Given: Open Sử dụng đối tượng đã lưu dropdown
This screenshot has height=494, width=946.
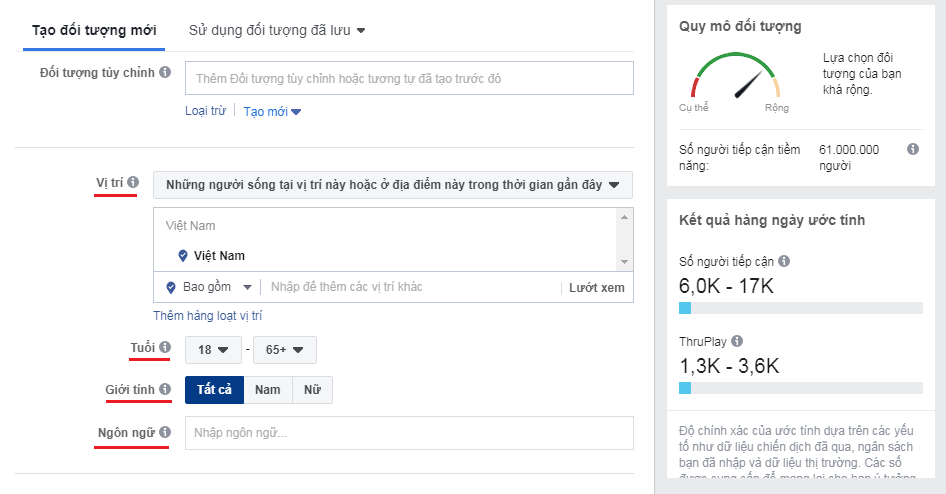Looking at the screenshot, I should tap(277, 30).
